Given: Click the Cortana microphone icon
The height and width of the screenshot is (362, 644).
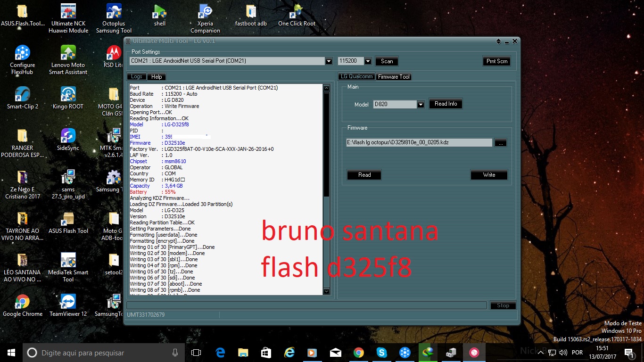Looking at the screenshot, I should tap(175, 353).
